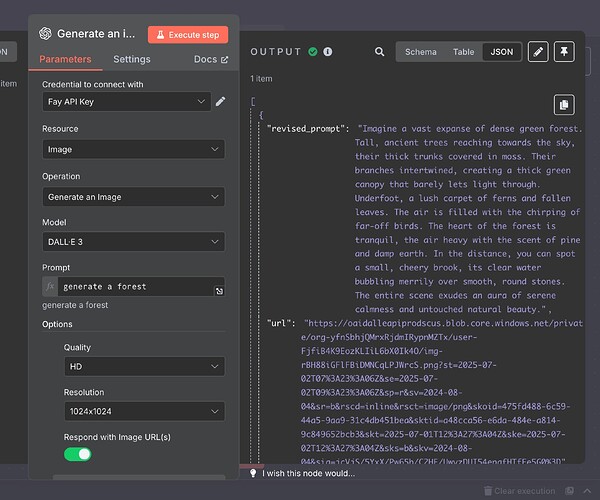Open the expanded prompt editor icon
The width and height of the screenshot is (600, 500).
pyautogui.click(x=219, y=291)
